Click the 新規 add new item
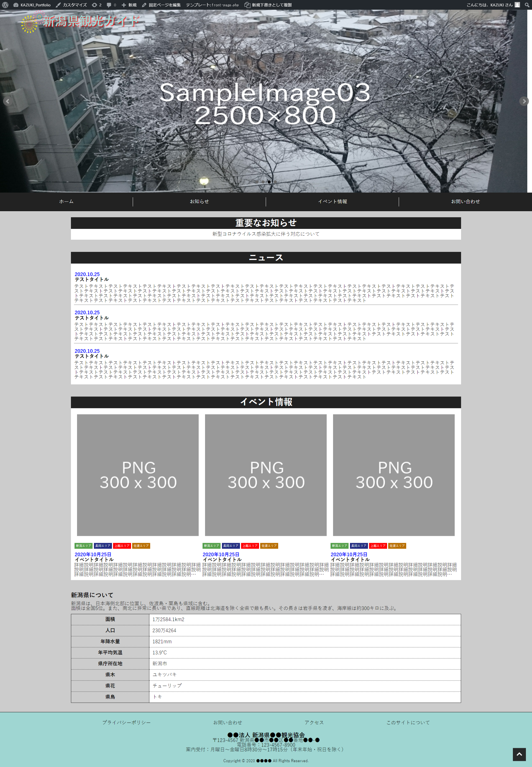This screenshot has height=767, width=532. coord(129,5)
